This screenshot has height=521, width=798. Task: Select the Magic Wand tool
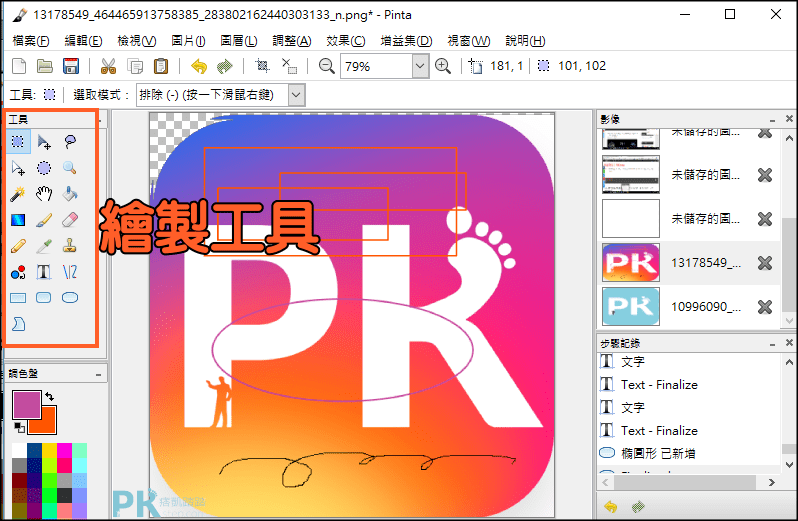[x=18, y=193]
